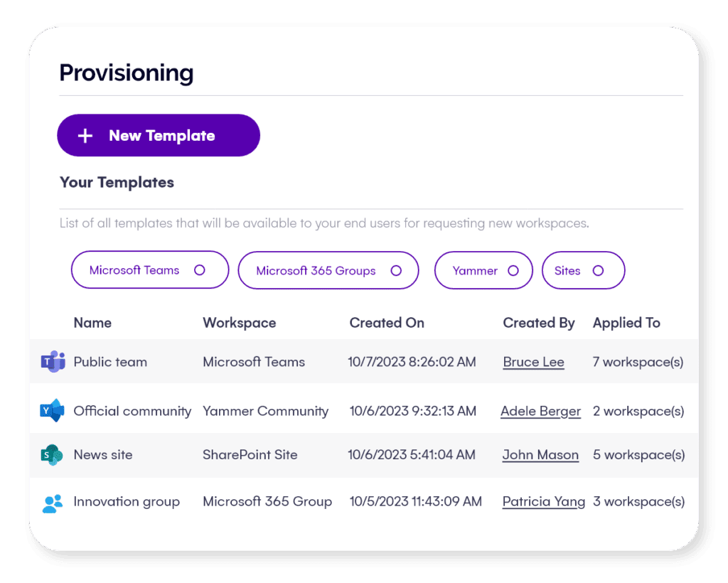Click the people group icon beside Innovation group
This screenshot has height=583, width=728.
53,503
